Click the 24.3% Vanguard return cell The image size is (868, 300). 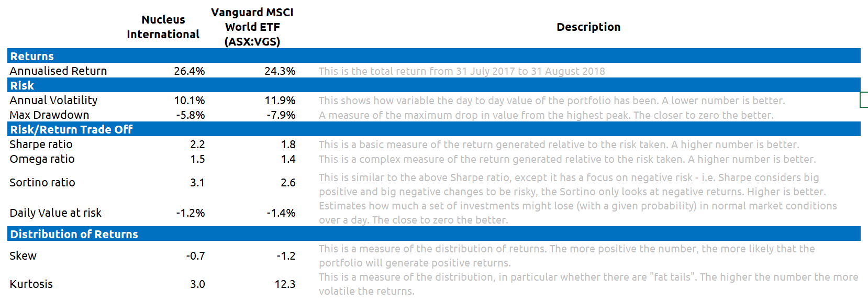280,71
